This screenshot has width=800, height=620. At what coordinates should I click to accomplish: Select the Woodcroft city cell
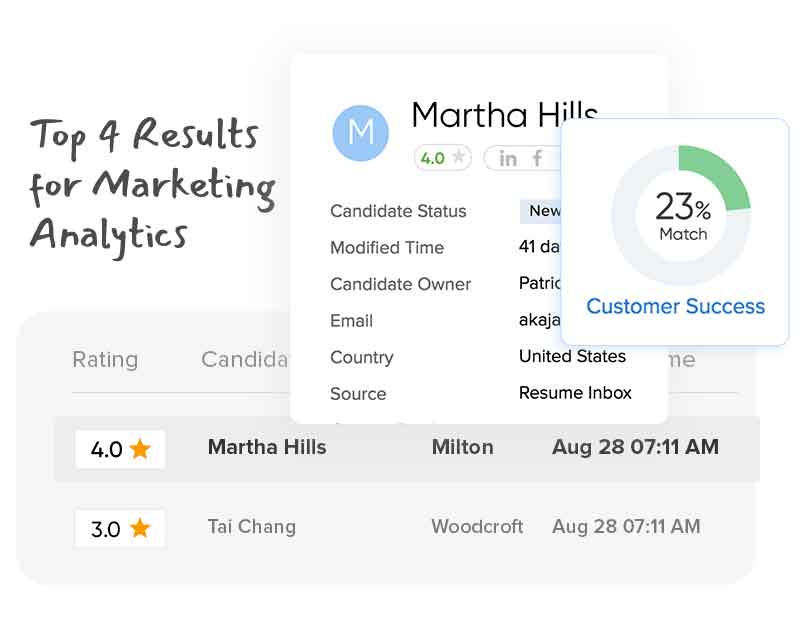coord(477,527)
